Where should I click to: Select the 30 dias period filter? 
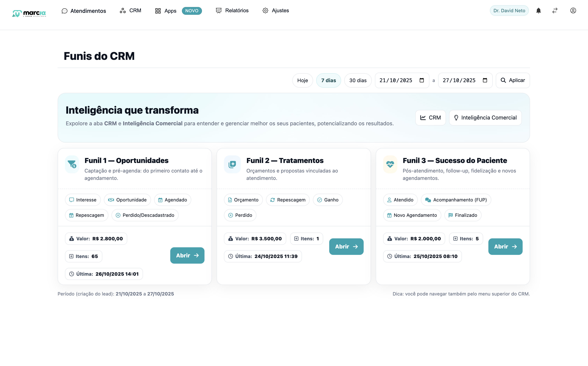pyautogui.click(x=358, y=80)
